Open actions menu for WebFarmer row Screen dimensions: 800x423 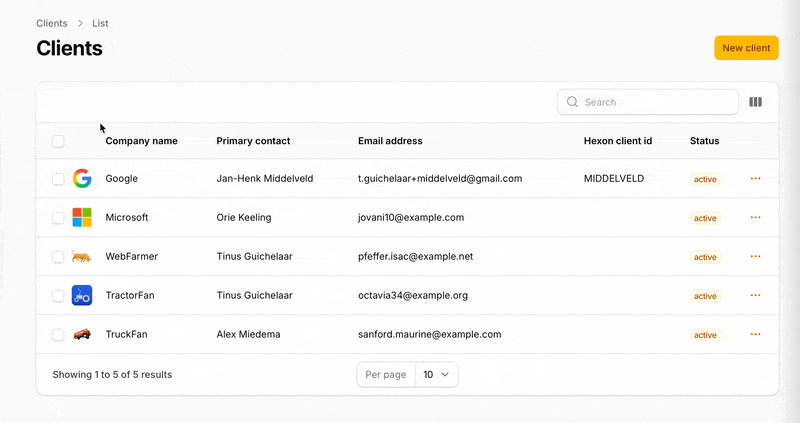(x=756, y=256)
